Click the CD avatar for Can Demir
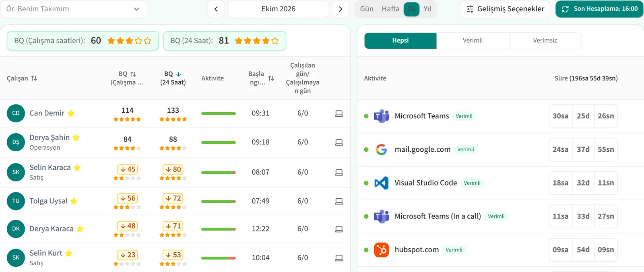 tap(16, 113)
